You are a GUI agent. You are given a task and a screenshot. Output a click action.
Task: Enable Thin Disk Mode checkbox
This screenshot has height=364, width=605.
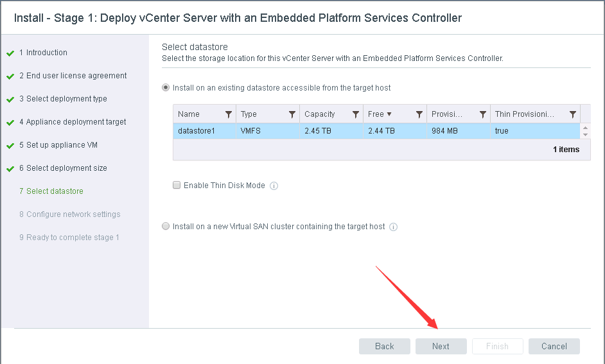coord(177,185)
